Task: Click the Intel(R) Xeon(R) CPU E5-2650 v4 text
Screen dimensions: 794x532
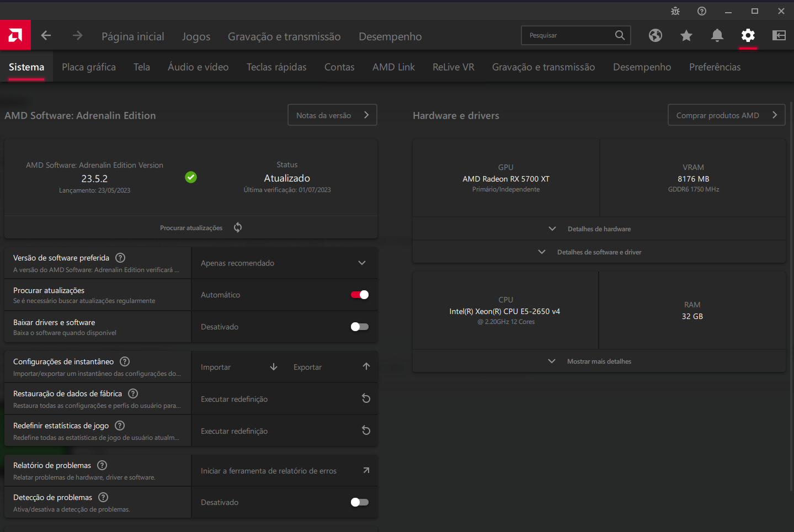Action: click(x=505, y=311)
